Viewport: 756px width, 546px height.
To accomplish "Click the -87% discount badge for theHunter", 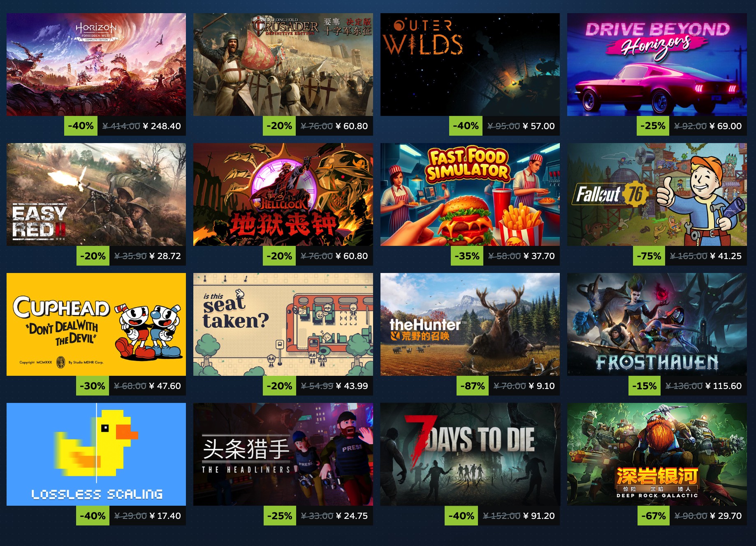I will 472,386.
